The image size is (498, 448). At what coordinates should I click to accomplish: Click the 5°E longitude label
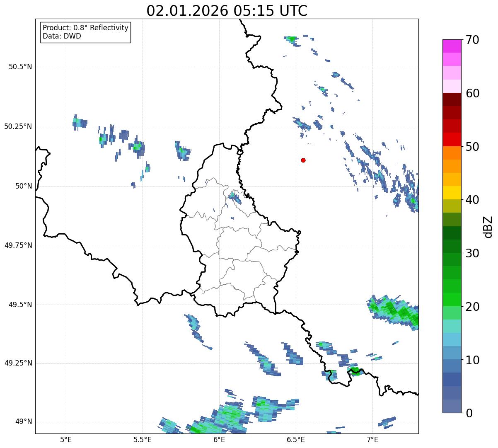(x=66, y=439)
